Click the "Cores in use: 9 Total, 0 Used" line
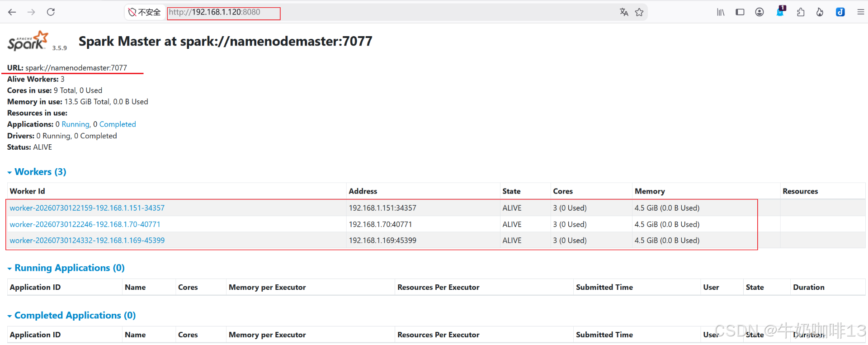The image size is (868, 345). 55,90
